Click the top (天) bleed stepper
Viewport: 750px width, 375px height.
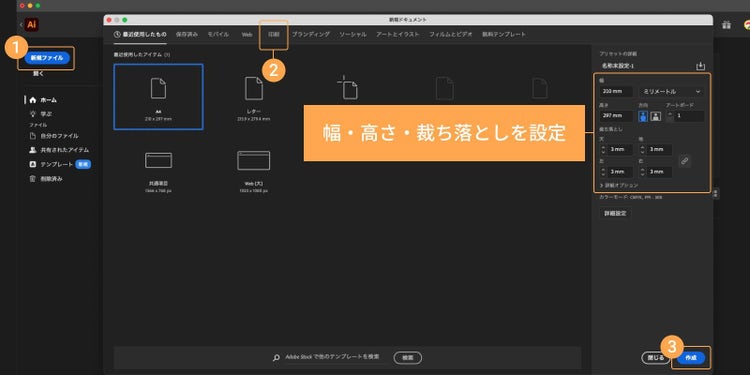point(603,150)
